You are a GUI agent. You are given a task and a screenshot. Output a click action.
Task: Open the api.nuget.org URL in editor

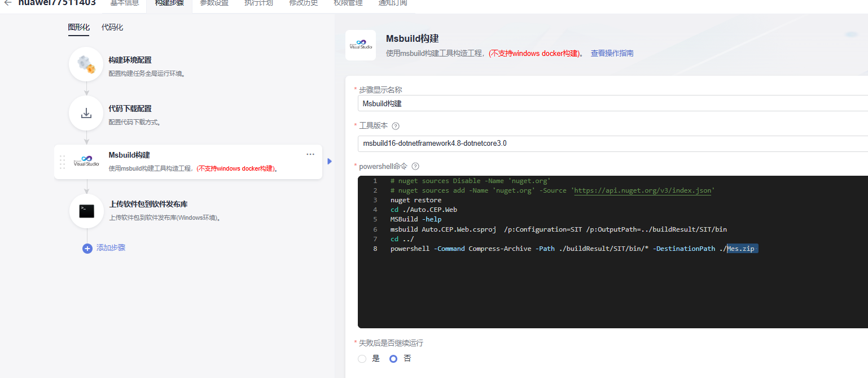click(x=643, y=191)
